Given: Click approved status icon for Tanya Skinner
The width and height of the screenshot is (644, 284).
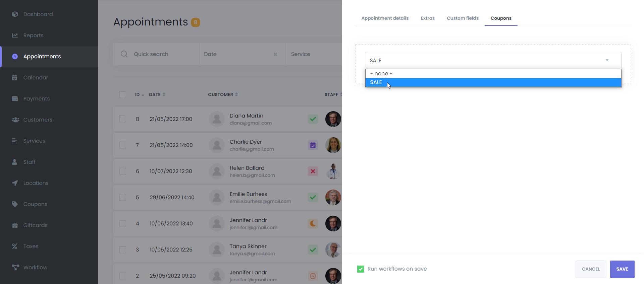Looking at the screenshot, I should pyautogui.click(x=313, y=250).
